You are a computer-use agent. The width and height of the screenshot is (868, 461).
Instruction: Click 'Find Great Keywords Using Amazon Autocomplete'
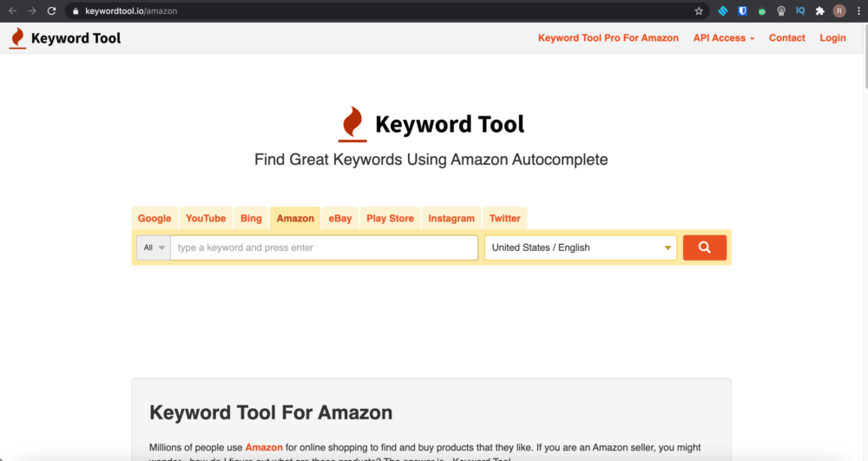[x=431, y=160]
